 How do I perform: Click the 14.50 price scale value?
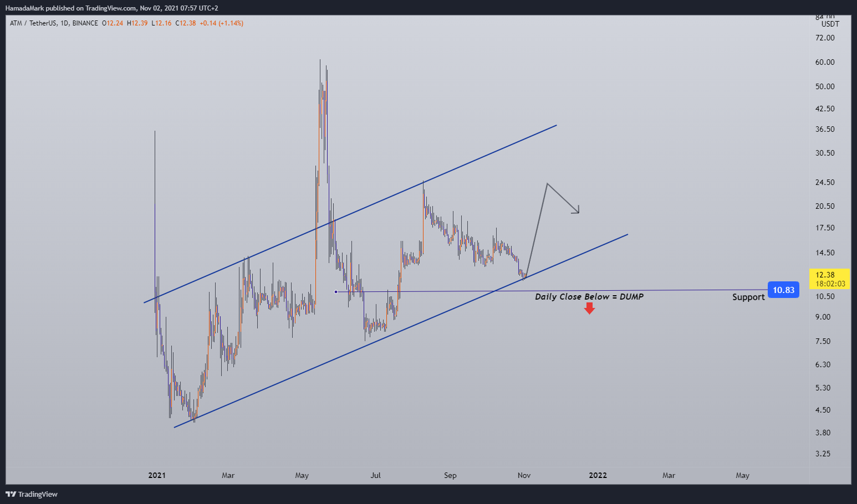tap(825, 253)
